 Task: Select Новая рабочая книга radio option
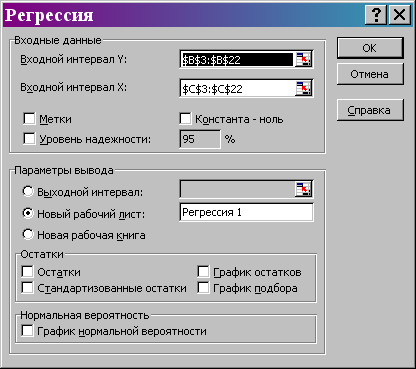[x=28, y=234]
